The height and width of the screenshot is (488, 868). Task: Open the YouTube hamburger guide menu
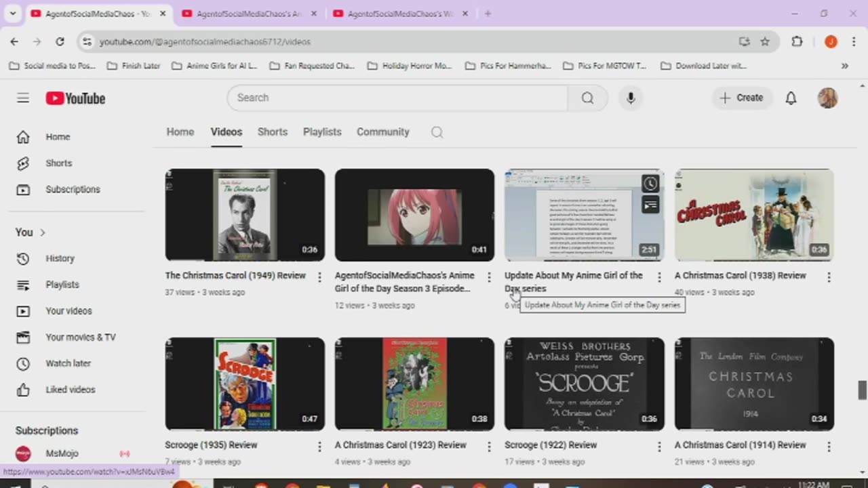coord(23,98)
